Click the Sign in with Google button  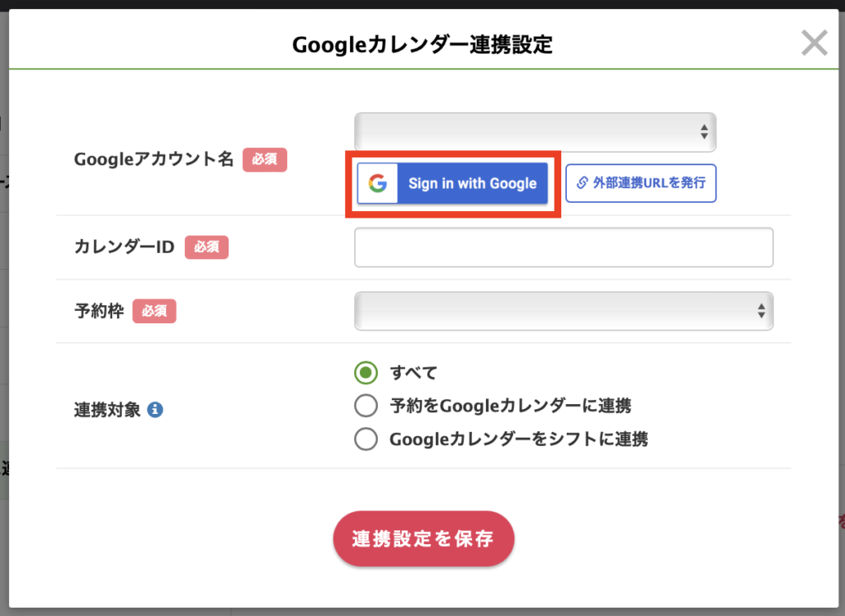pos(453,183)
